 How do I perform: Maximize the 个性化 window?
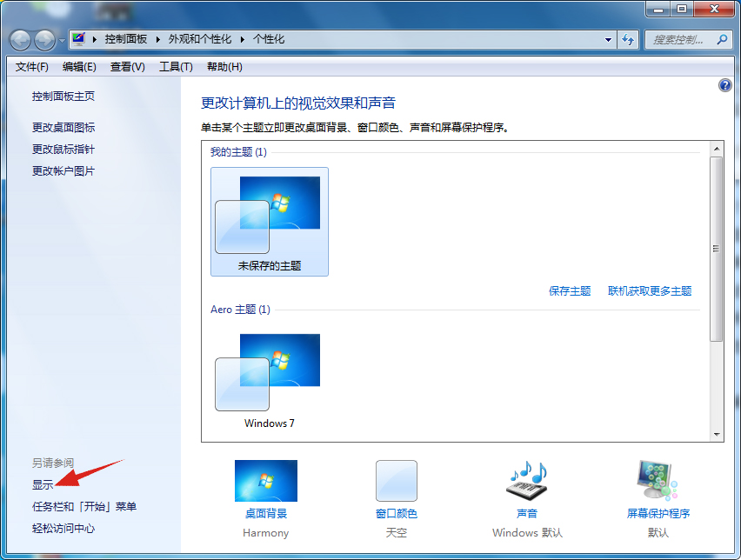(682, 9)
